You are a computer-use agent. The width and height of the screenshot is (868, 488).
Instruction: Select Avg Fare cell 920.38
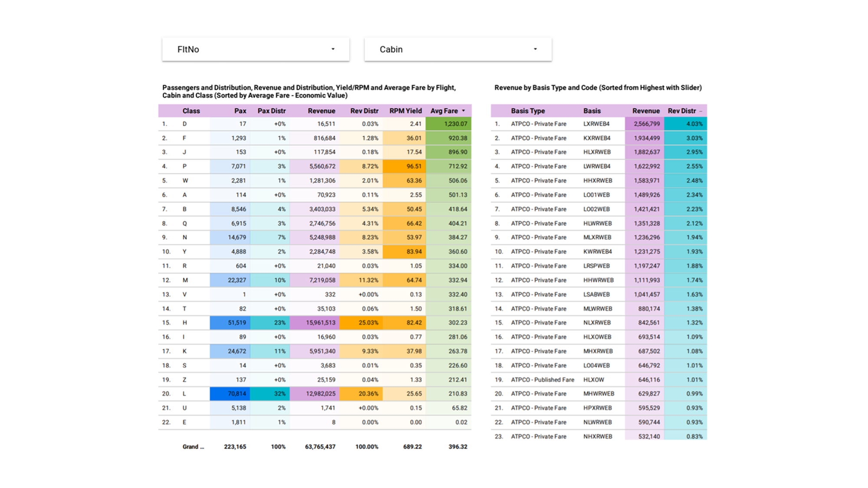click(x=458, y=138)
